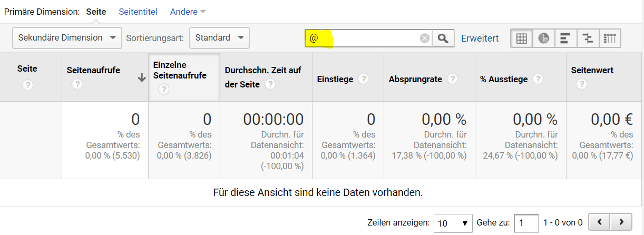
Task: Sort by the Seitenaufrufe column header
Action: point(93,70)
